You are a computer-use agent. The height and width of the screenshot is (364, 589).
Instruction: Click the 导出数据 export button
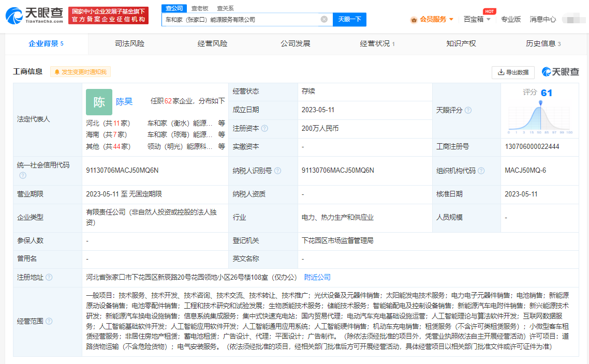513,72
